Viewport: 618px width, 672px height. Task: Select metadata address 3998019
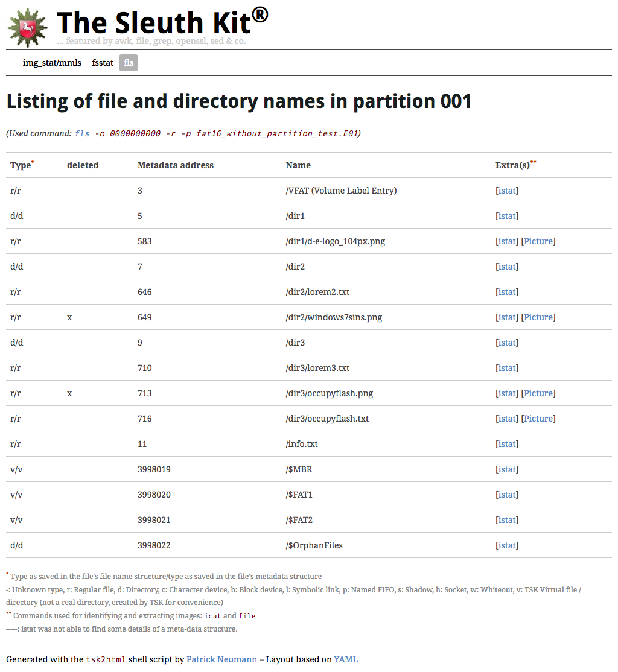(154, 469)
